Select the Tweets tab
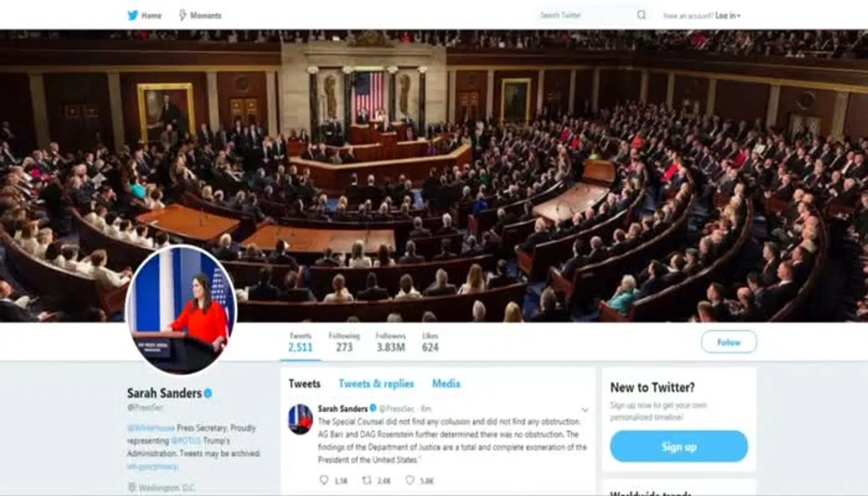868x496 pixels. 304,383
